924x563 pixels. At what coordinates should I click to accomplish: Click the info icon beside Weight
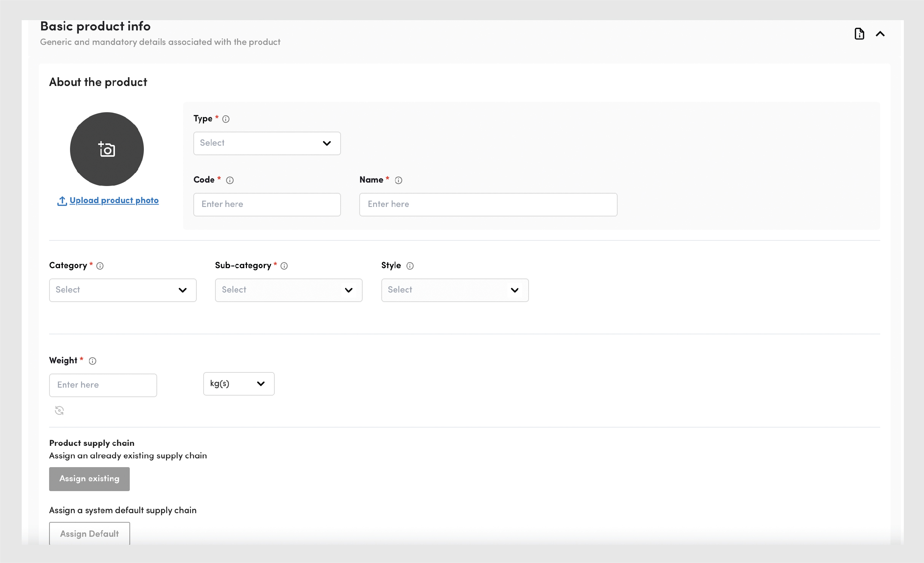[x=92, y=361]
